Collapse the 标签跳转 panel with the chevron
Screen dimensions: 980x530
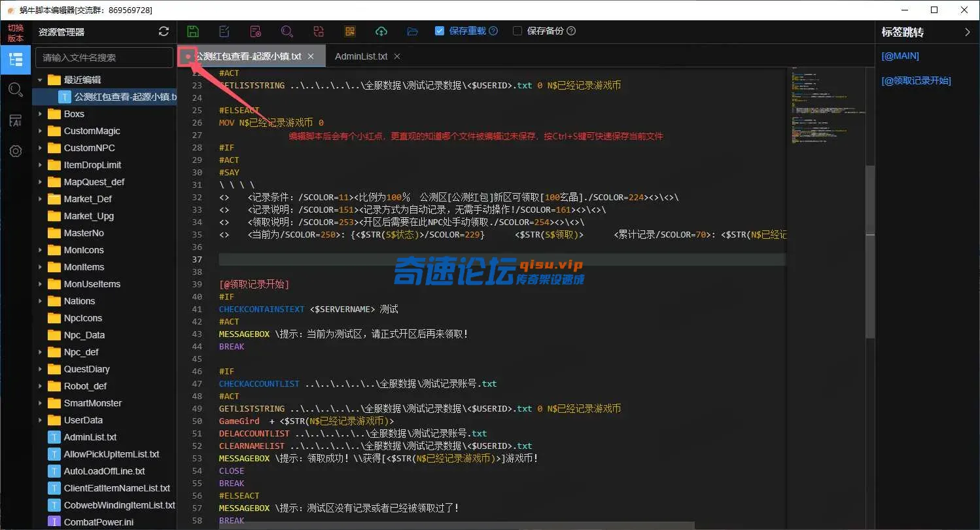[x=968, y=31]
